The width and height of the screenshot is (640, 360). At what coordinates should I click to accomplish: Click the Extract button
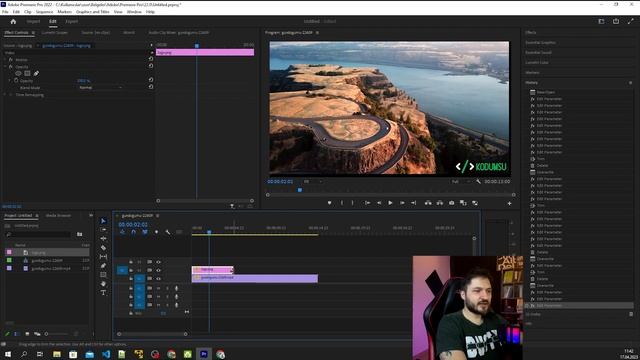[440, 203]
